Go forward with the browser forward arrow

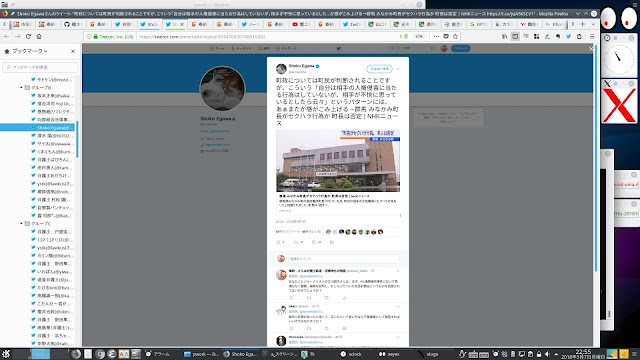[x=18, y=36]
